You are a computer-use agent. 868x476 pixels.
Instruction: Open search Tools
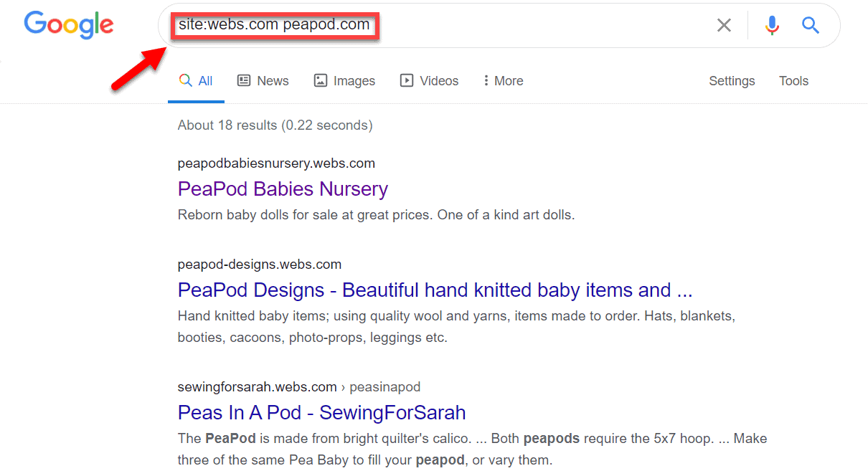pyautogui.click(x=793, y=81)
